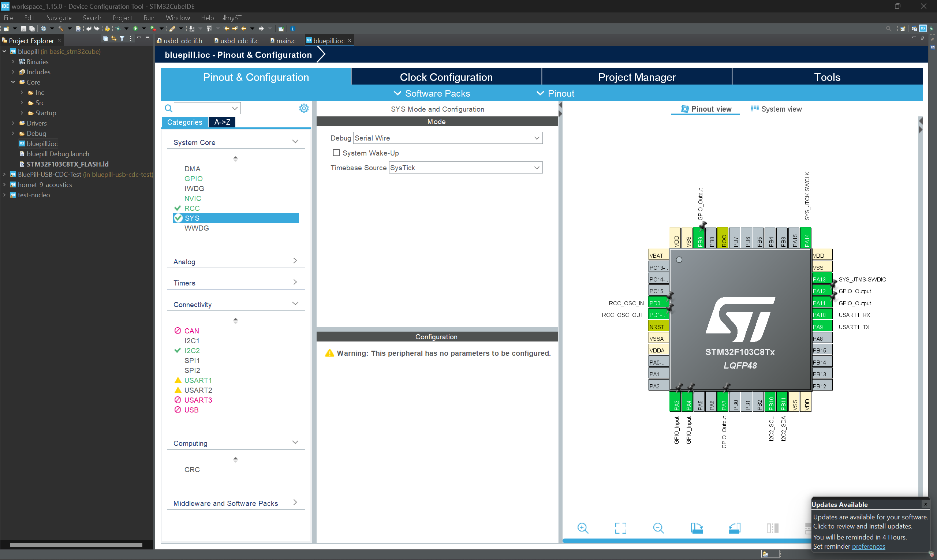937x560 pixels.
Task: Open the categories settings gear
Action: tap(304, 108)
